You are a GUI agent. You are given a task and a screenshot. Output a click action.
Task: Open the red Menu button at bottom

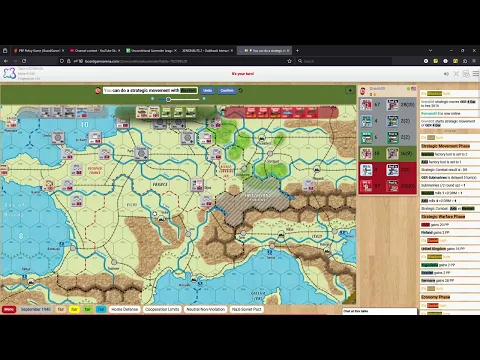pos(9,309)
